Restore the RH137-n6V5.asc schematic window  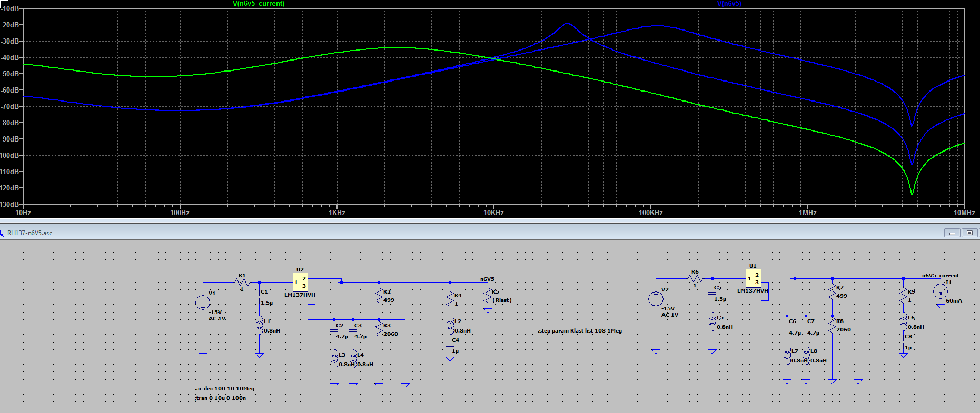tap(969, 233)
